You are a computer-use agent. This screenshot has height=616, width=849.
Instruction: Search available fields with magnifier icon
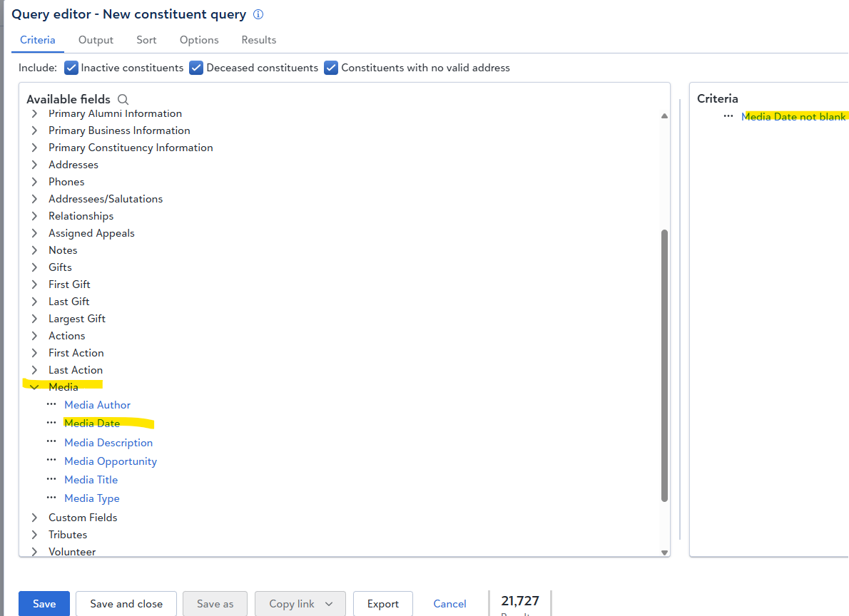pos(123,100)
